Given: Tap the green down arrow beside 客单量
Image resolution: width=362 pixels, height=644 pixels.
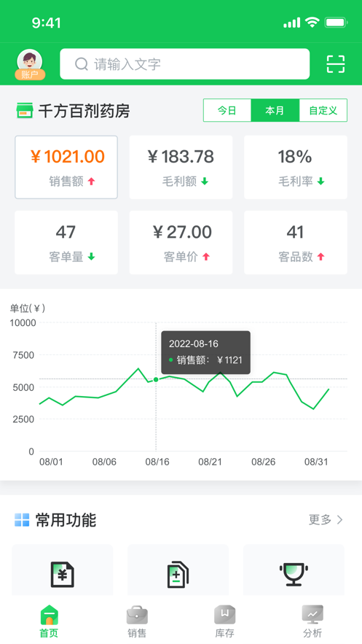Looking at the screenshot, I should (x=92, y=257).
